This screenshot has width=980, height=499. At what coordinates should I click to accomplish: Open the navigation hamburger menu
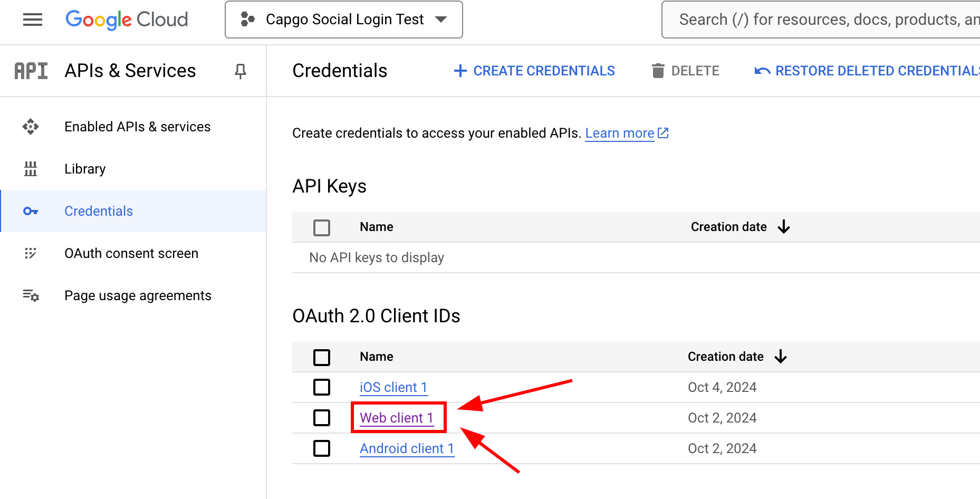click(32, 20)
